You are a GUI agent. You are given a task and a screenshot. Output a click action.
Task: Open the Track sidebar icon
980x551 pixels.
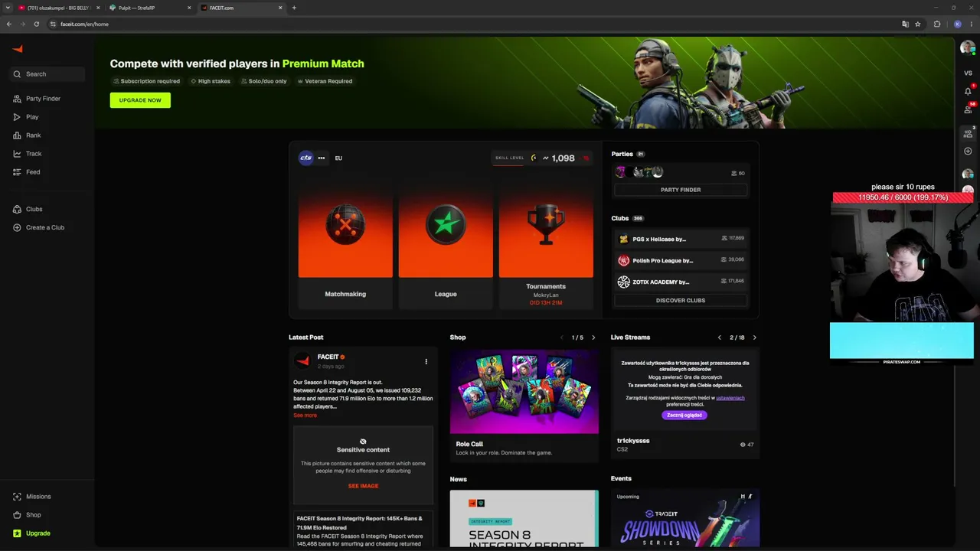(x=17, y=154)
